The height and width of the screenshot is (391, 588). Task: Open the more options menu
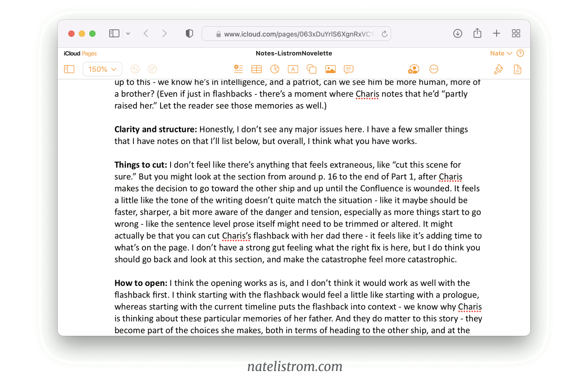coord(434,69)
